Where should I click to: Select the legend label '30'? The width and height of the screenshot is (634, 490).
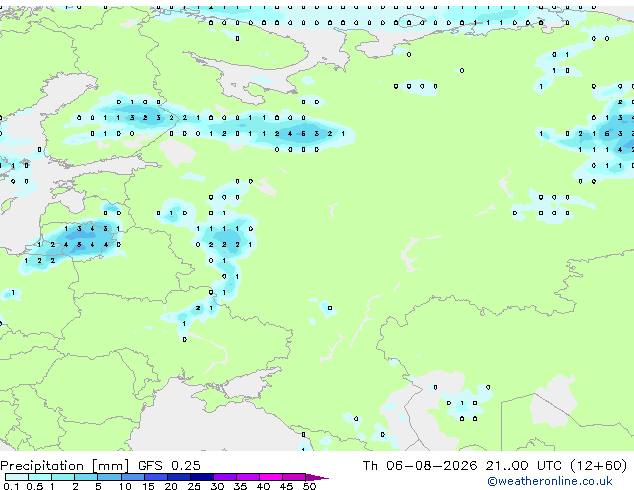pos(217,486)
